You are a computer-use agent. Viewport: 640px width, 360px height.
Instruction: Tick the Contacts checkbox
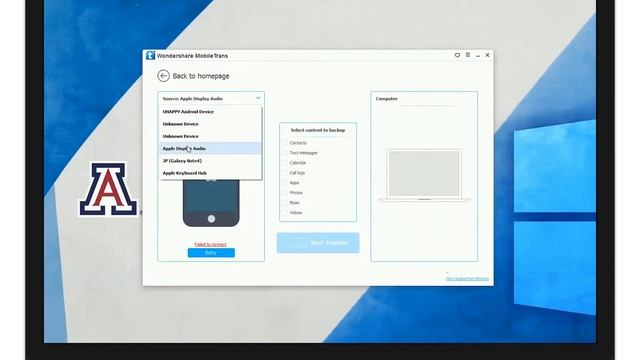[x=285, y=143]
